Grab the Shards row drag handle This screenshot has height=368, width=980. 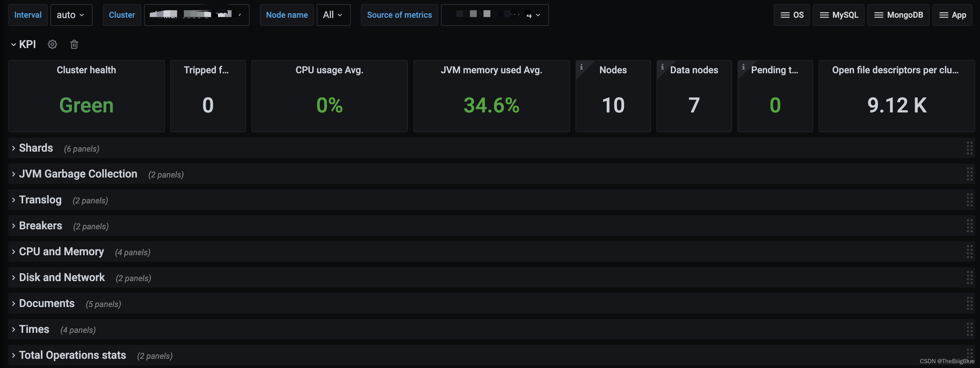click(x=969, y=148)
